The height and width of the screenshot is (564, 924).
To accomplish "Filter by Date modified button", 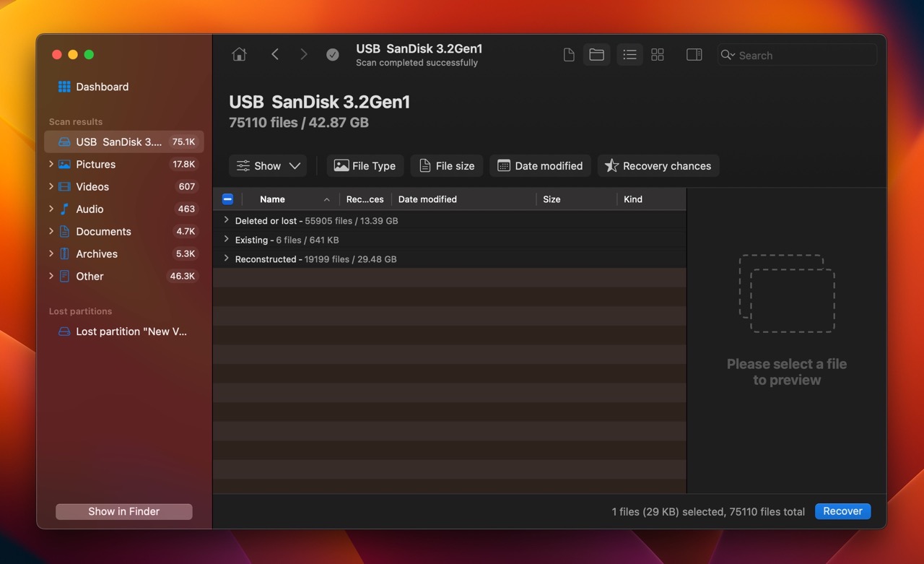I will point(540,165).
